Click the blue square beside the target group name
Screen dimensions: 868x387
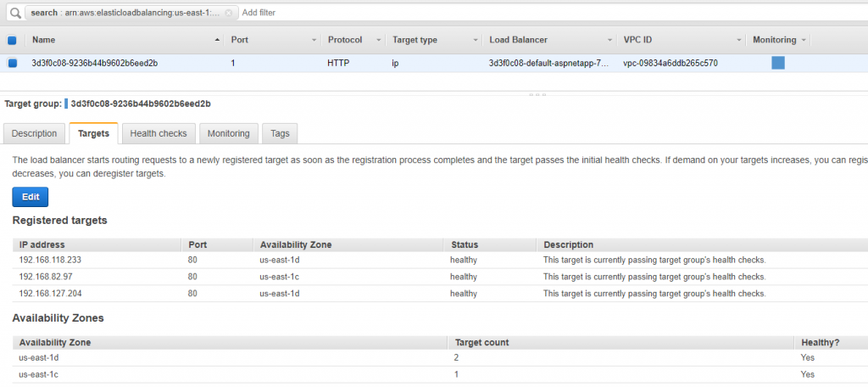pos(66,104)
